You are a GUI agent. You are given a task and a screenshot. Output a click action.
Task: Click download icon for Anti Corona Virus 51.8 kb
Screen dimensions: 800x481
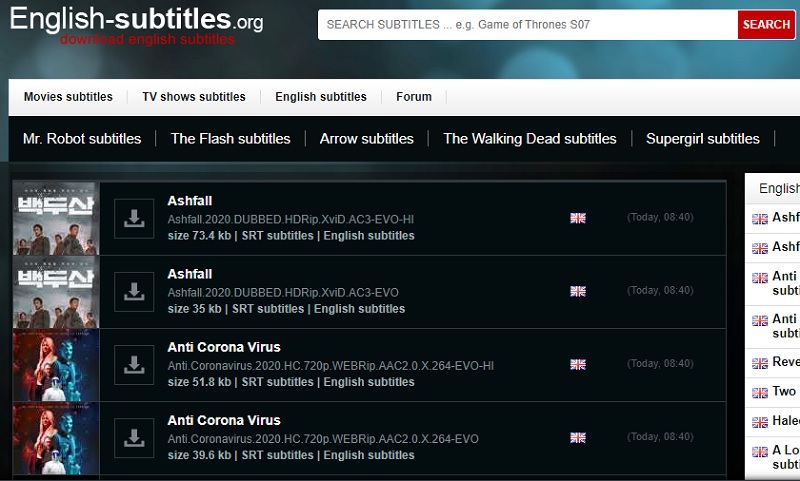[134, 365]
